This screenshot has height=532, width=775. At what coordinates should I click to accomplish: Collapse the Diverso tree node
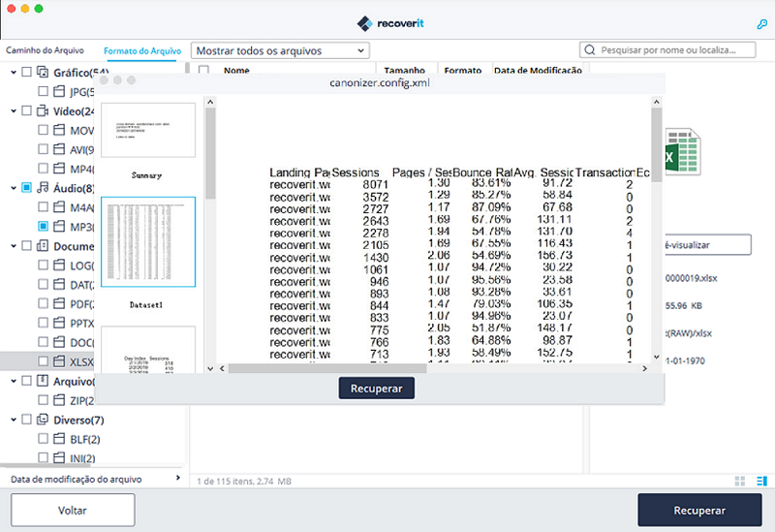[14, 420]
